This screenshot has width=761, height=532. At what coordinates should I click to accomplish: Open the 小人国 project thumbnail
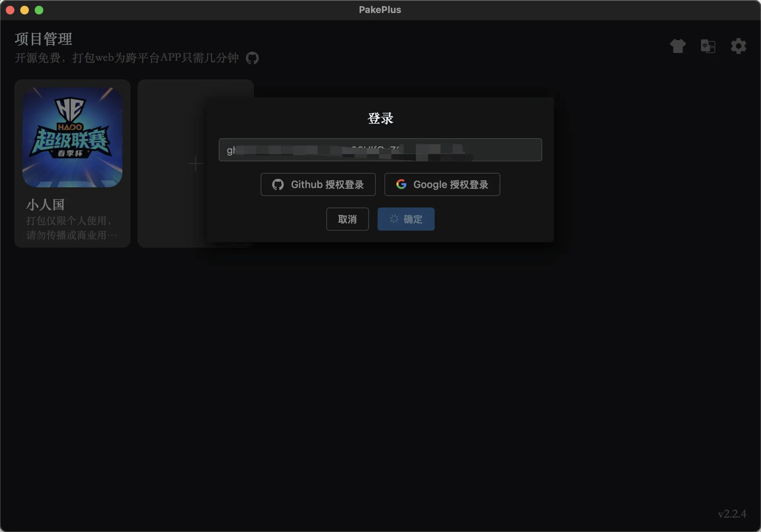click(72, 137)
